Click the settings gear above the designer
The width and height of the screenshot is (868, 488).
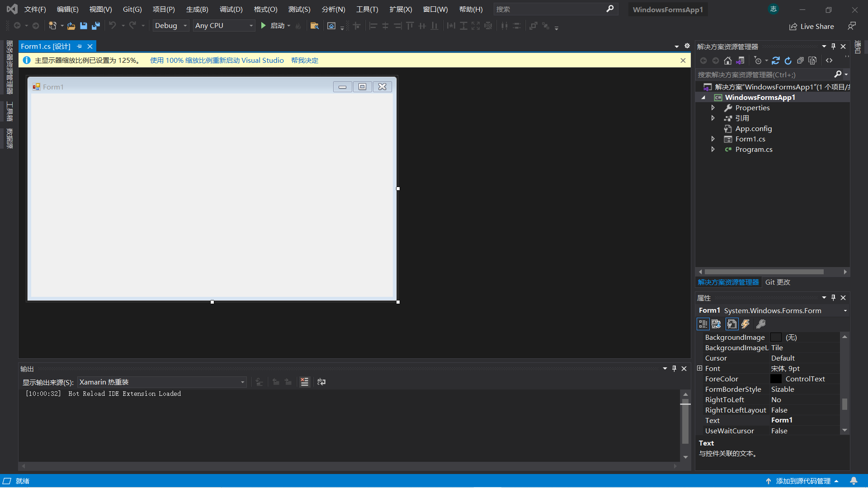(x=687, y=46)
